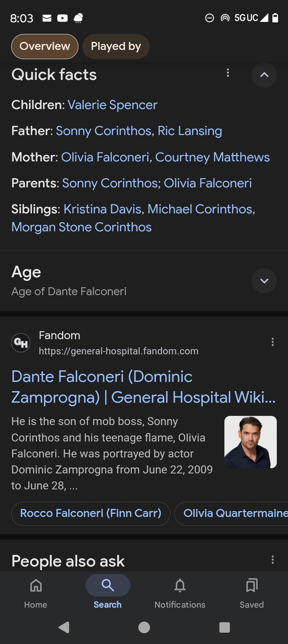This screenshot has width=288, height=644.
Task: Tap the Search magnifier icon
Action: click(108, 585)
